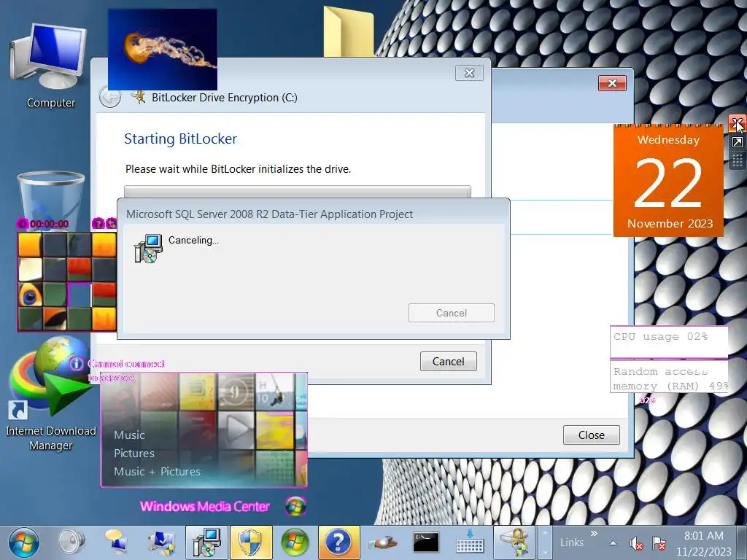The height and width of the screenshot is (560, 747).
Task: Click the Links toolbar label
Action: (x=572, y=542)
